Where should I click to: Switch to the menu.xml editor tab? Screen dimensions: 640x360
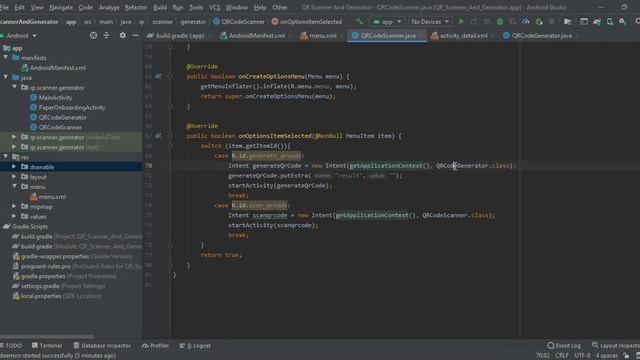click(319, 36)
